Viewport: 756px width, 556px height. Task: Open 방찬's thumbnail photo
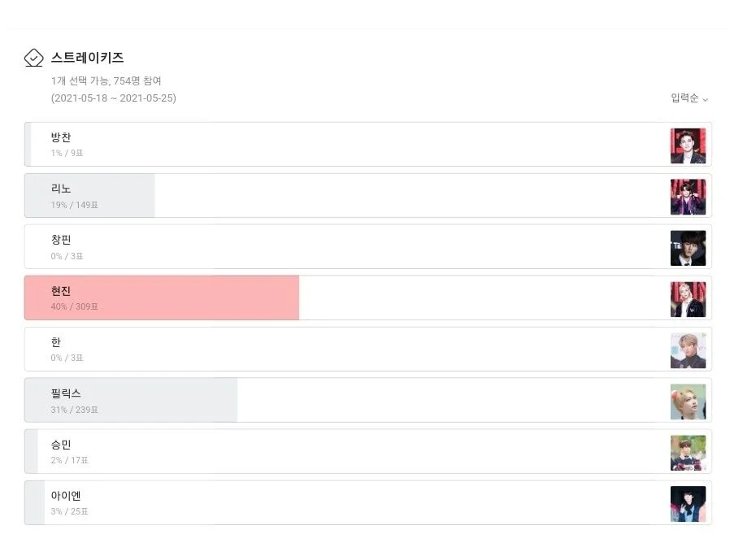(688, 146)
